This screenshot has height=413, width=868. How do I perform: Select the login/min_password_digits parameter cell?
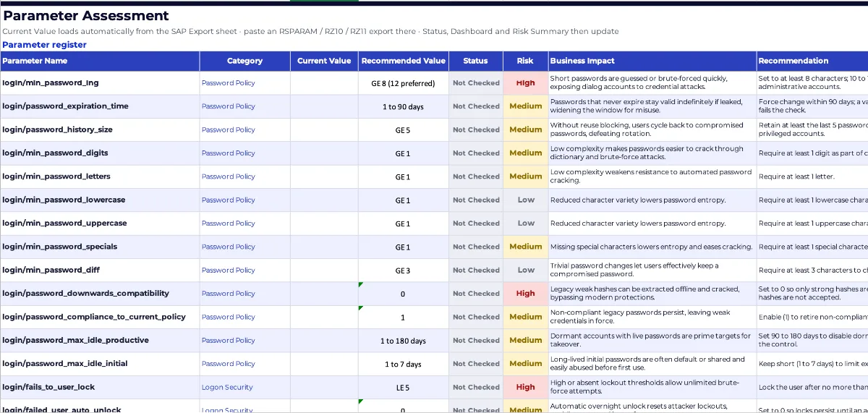(x=100, y=153)
